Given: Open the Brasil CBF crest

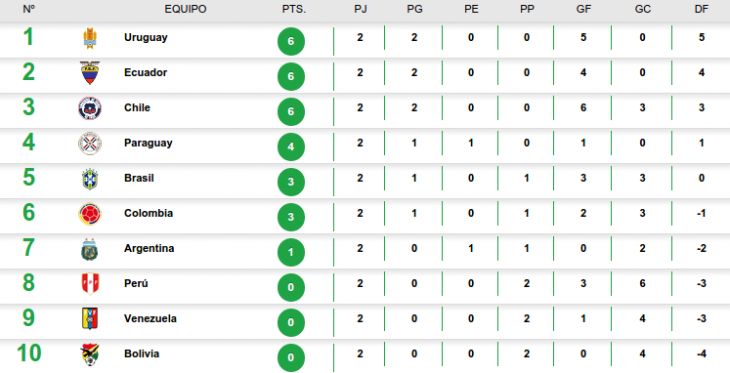Looking at the screenshot, I should coord(90,178).
